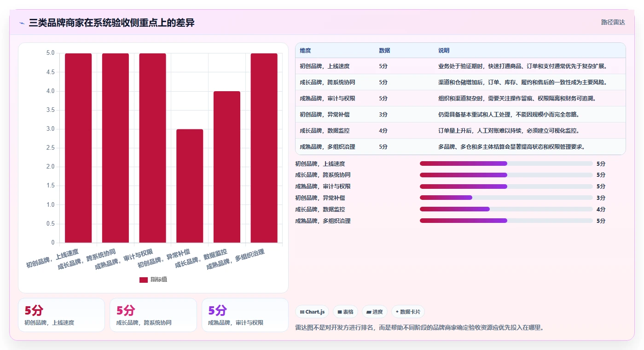
Task: Click progress bar for 初创品牌，异常补偿
Action: [x=506, y=198]
